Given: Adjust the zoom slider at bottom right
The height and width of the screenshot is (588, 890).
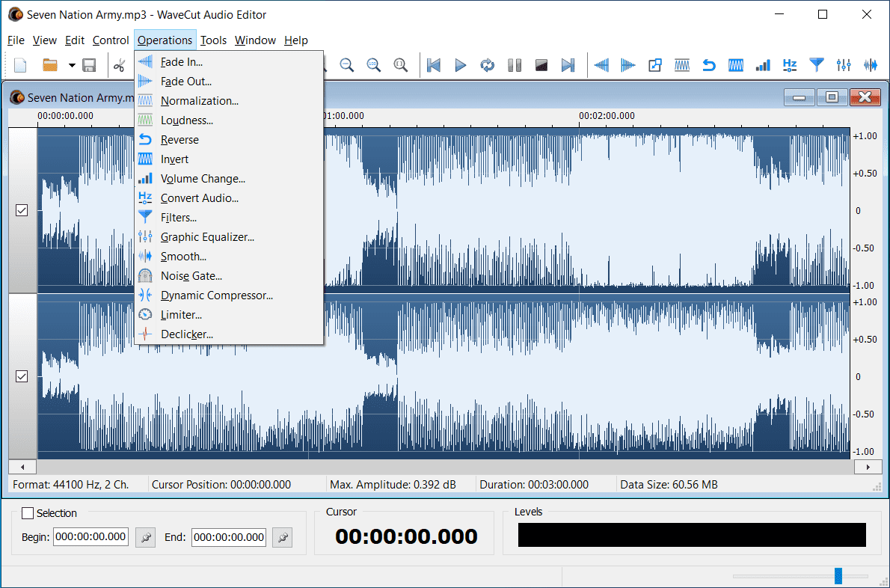Looking at the screenshot, I should point(838,575).
